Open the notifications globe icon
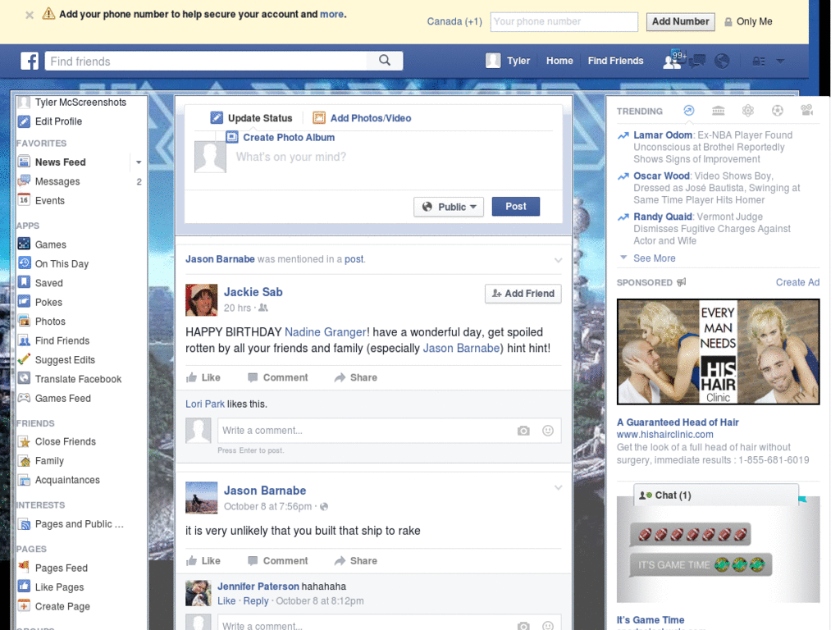The width and height of the screenshot is (840, 630). (722, 61)
